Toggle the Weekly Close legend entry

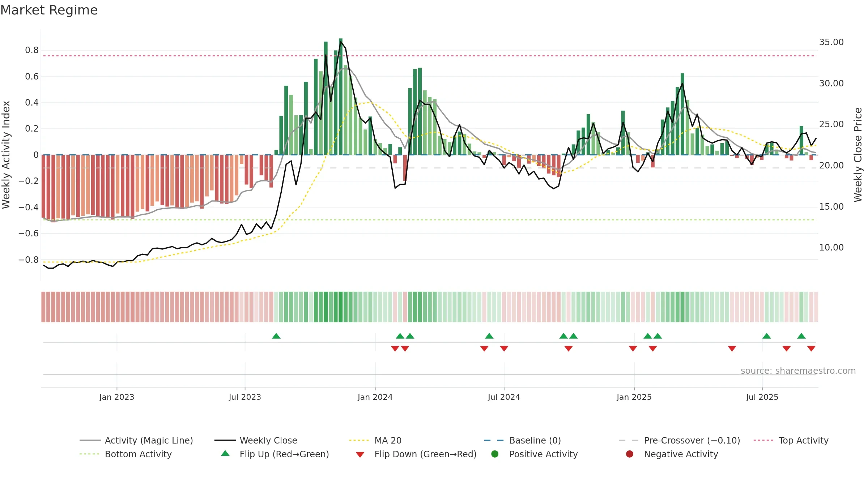coord(256,440)
